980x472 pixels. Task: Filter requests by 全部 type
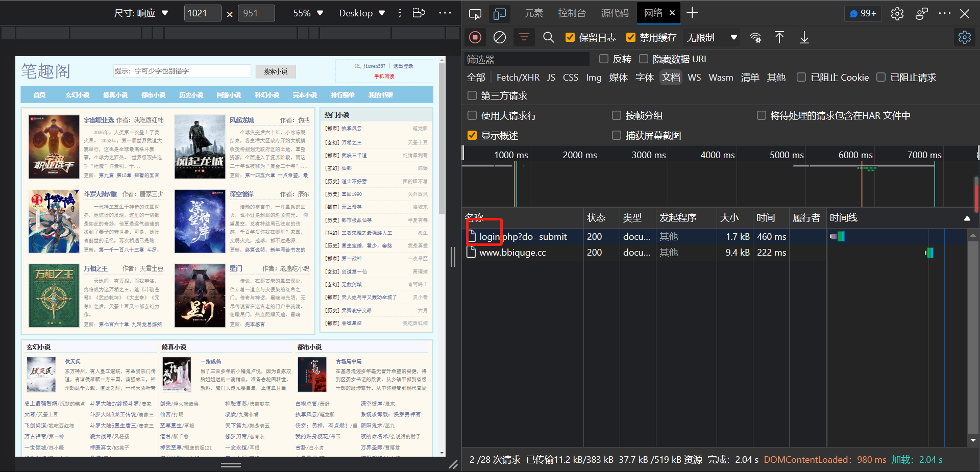(476, 77)
